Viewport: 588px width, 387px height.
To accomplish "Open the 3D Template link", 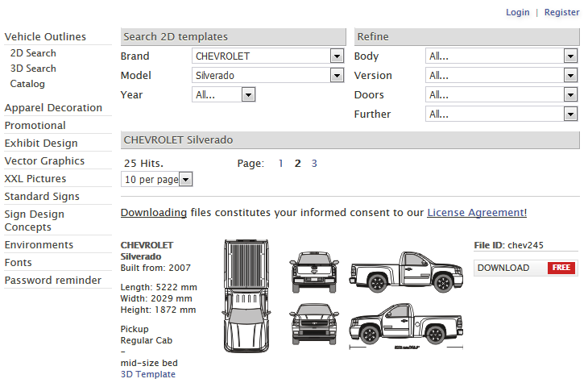I will pos(147,374).
